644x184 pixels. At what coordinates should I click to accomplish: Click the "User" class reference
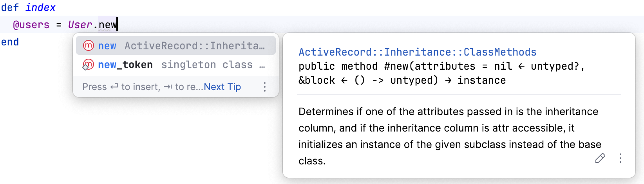click(x=80, y=25)
